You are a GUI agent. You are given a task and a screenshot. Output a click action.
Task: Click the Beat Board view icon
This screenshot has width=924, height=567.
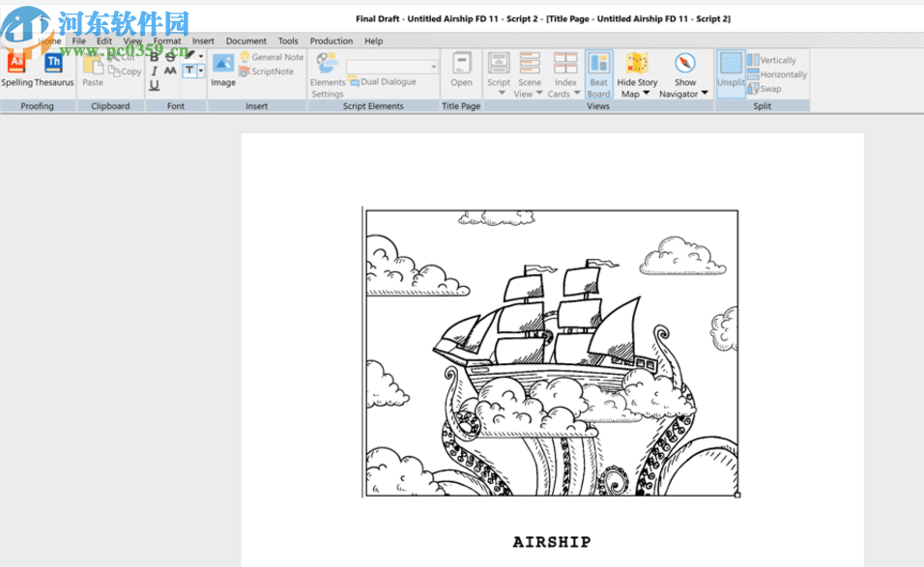click(598, 64)
